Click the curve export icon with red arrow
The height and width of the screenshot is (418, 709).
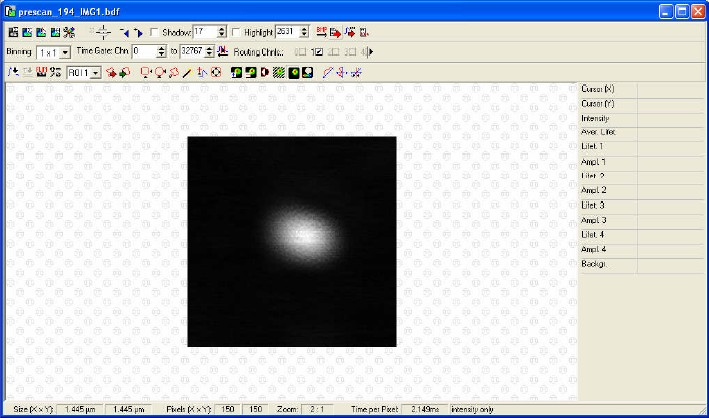[350, 32]
